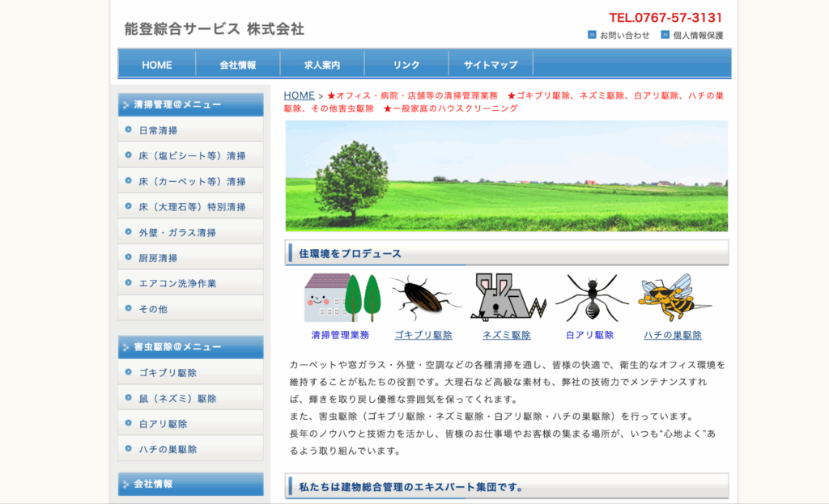Open the 日常清掃 sidebar item
The width and height of the screenshot is (829, 504).
[158, 130]
